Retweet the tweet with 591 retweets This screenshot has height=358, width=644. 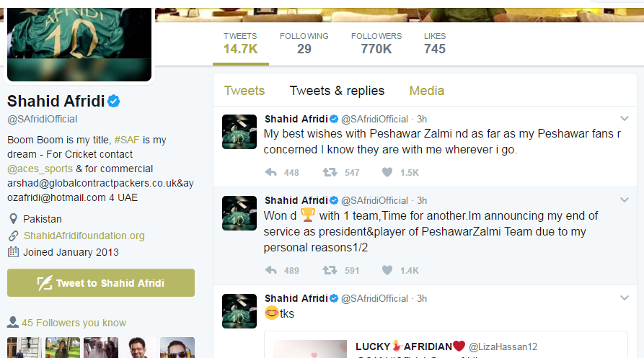click(x=330, y=270)
